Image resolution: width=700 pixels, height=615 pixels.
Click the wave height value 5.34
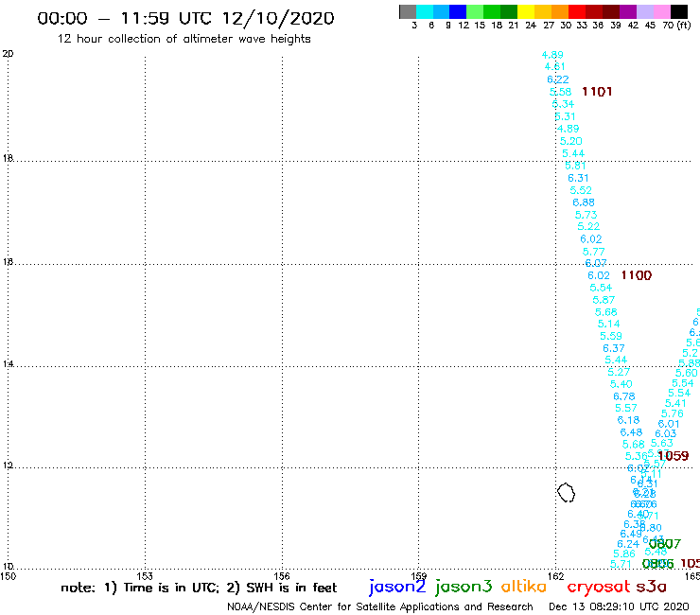point(563,104)
